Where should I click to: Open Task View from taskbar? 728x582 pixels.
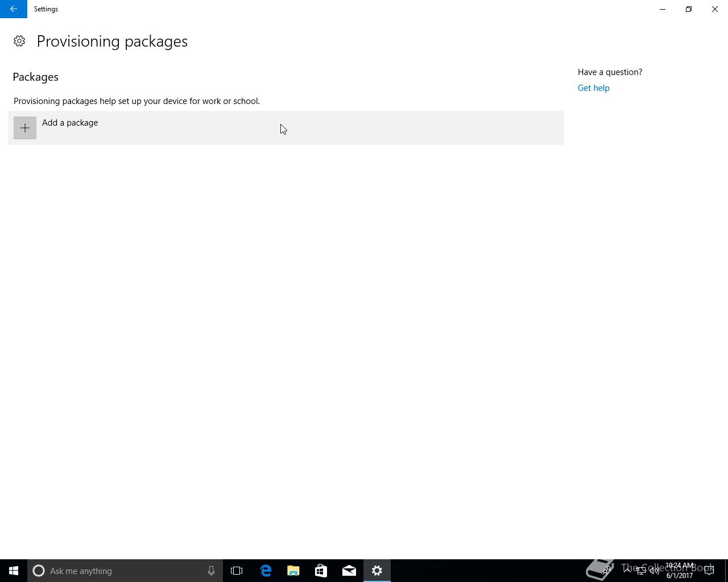237,571
